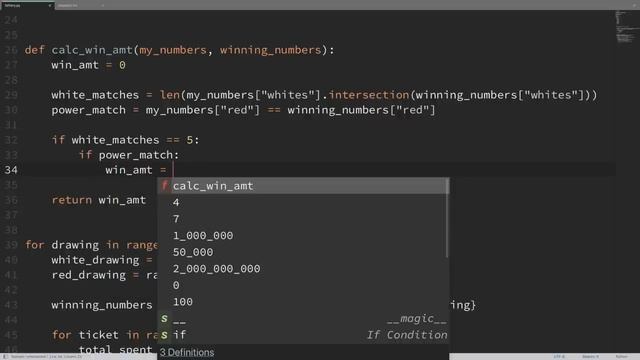The width and height of the screenshot is (640, 360).
Task: Click power_match variable on line 30
Action: pos(89,110)
